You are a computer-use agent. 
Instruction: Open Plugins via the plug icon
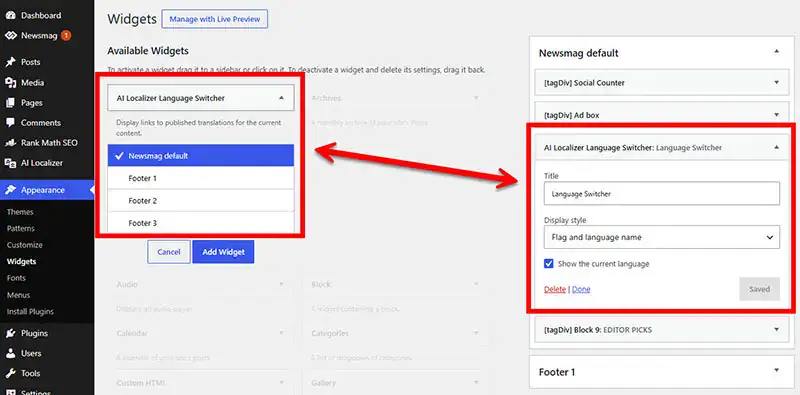(11, 333)
